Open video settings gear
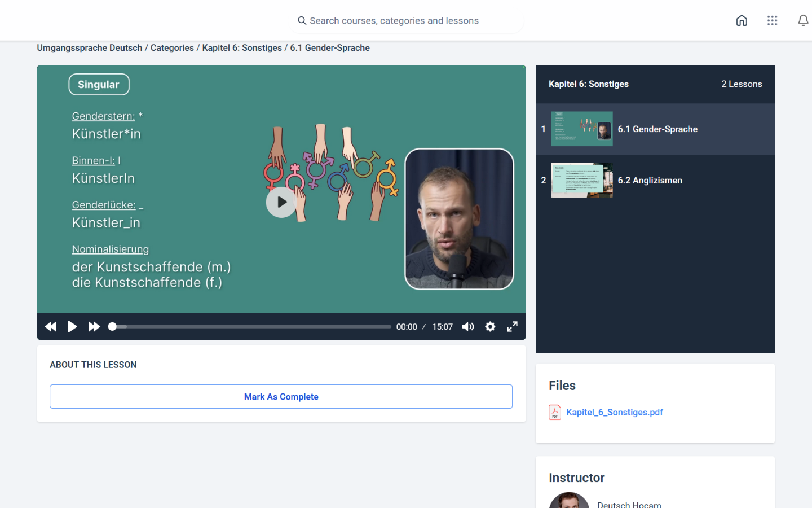Screen dimensions: 812x508 pos(490,327)
